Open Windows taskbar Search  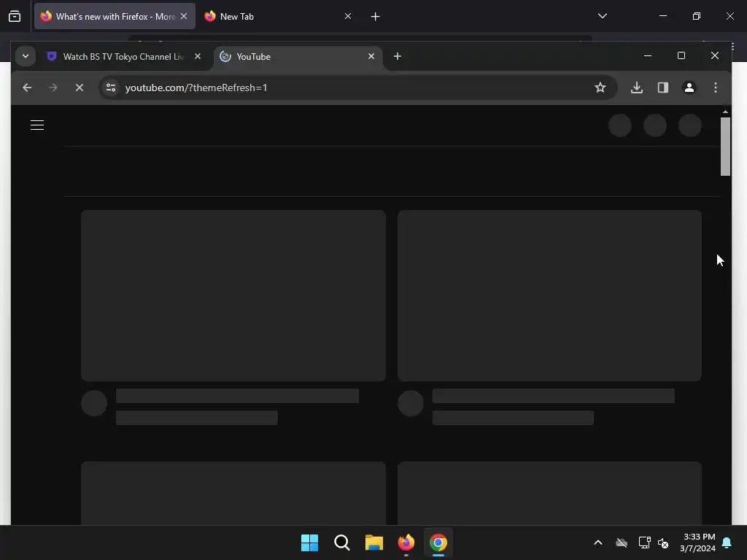point(342,542)
